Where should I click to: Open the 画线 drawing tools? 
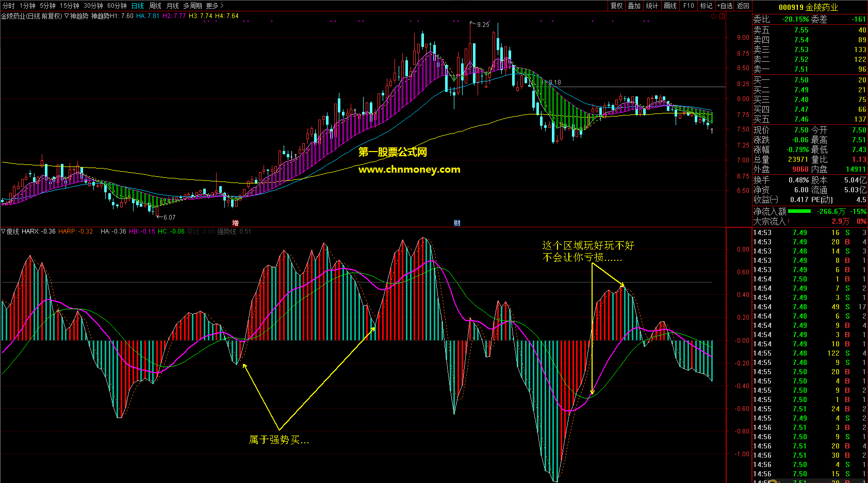click(670, 6)
